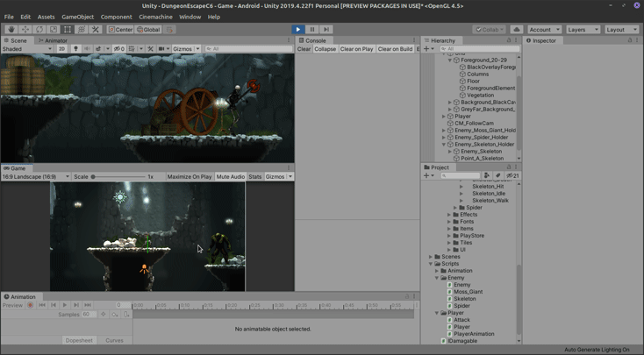Open the Layers dropdown
This screenshot has width=644, height=355.
tap(583, 30)
